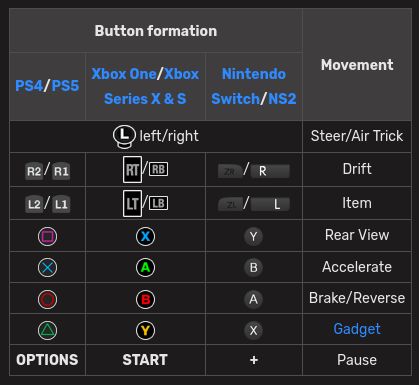Click the Switch ZR trigger icon

pos(230,171)
